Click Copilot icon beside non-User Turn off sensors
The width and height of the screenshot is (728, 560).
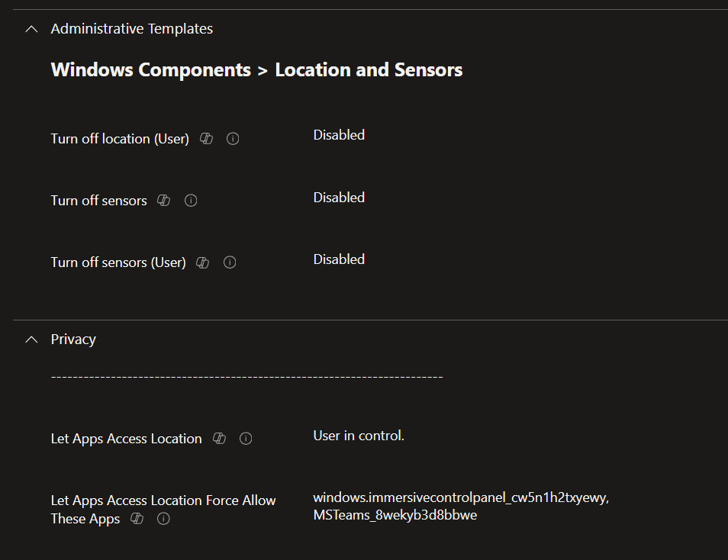(163, 201)
